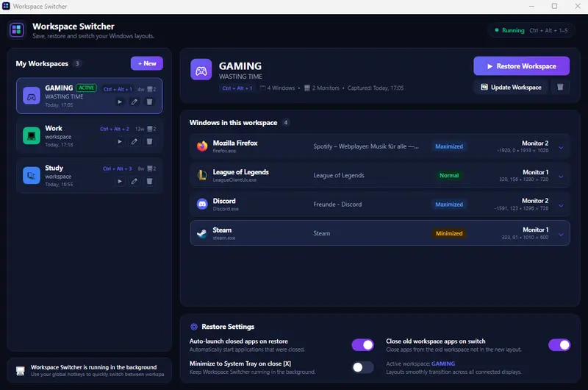Image resolution: width=588 pixels, height=390 pixels.
Task: Click the Study workspace blue icon
Action: tap(32, 175)
